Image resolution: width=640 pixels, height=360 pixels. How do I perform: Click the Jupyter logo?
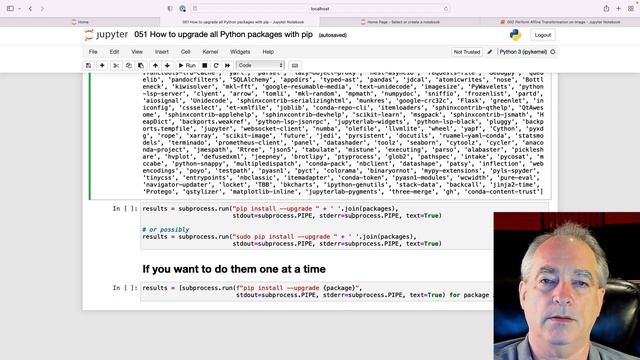[x=106, y=35]
